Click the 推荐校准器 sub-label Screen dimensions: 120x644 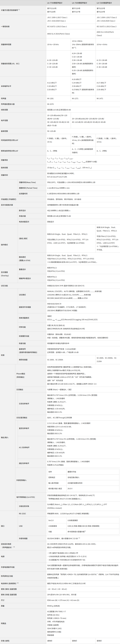click(23, 360)
